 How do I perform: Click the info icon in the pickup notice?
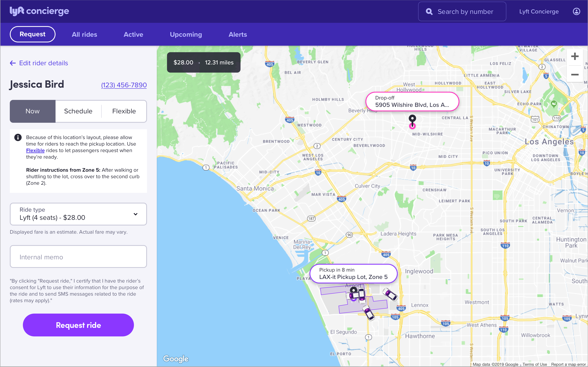coord(18,137)
